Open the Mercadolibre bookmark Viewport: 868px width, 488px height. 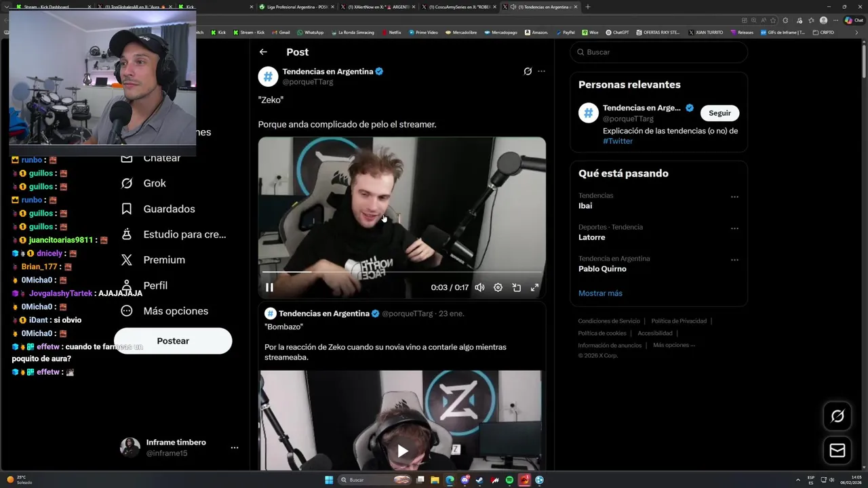point(460,33)
